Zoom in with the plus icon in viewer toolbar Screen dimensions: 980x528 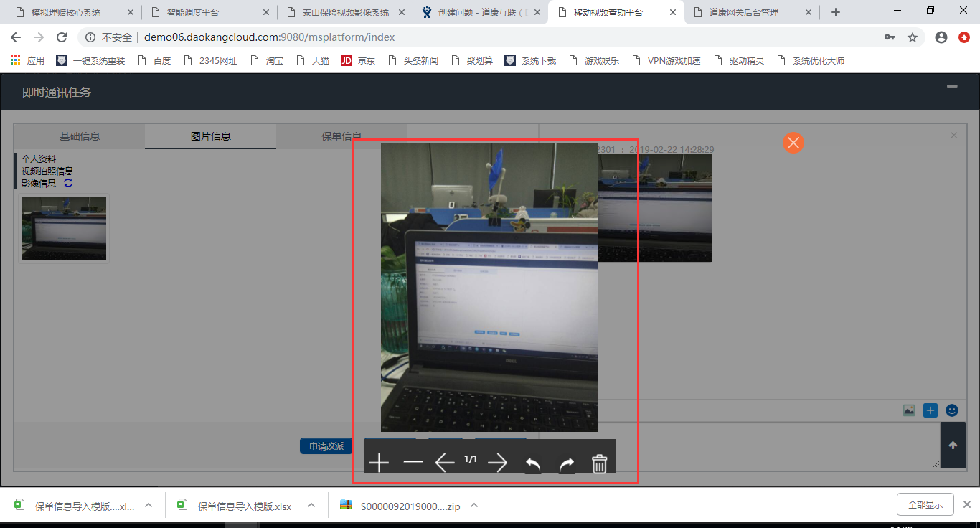(379, 463)
